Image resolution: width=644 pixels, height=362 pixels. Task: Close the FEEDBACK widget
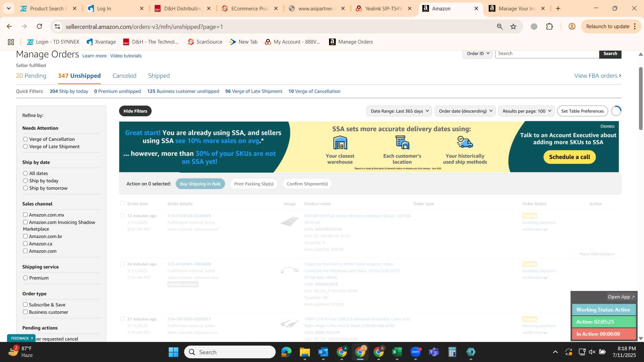[x=32, y=338]
